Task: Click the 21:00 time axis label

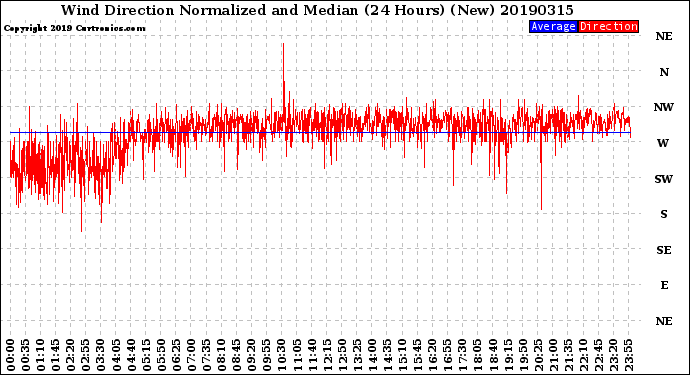Action: [553, 355]
